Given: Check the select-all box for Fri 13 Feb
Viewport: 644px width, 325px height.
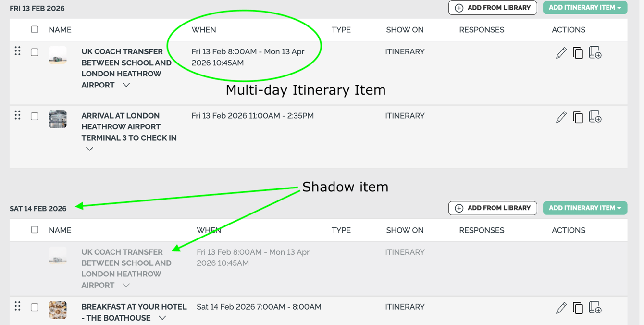Looking at the screenshot, I should pyautogui.click(x=34, y=29).
